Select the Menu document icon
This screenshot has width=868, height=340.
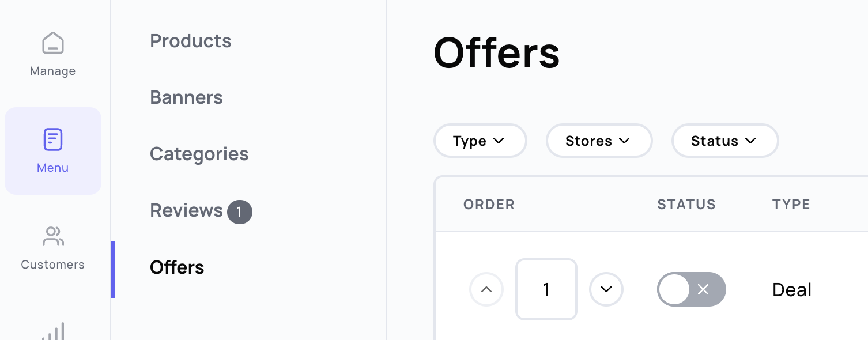tap(53, 139)
